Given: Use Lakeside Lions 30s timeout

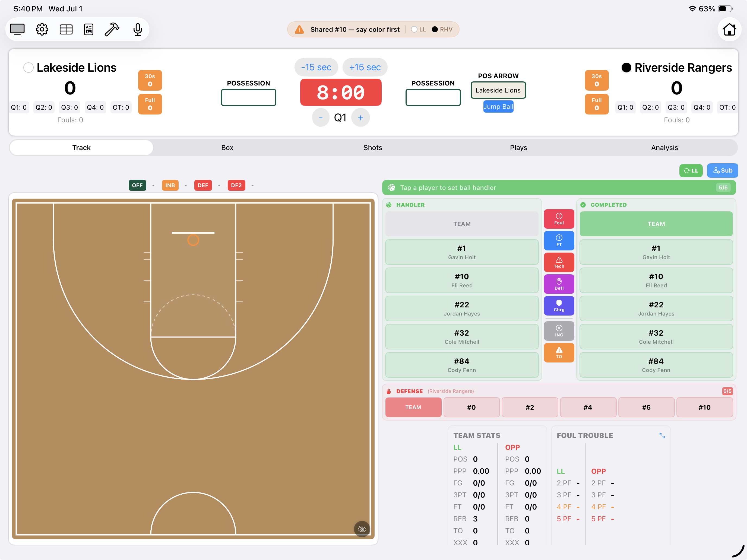Looking at the screenshot, I should (x=150, y=80).
